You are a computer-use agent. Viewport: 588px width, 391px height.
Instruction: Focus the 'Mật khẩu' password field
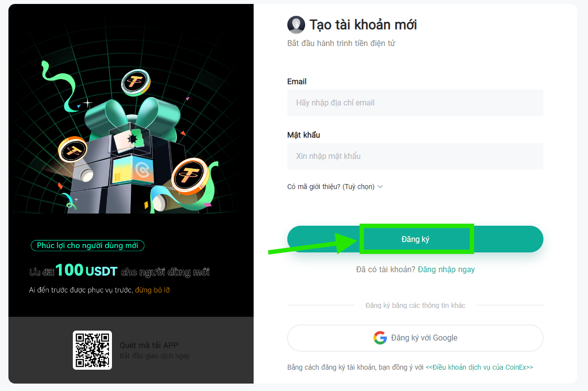pos(415,156)
